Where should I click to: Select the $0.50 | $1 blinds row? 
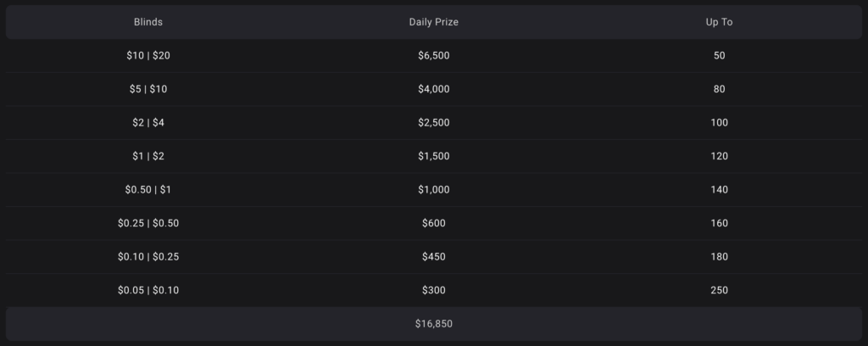click(433, 190)
